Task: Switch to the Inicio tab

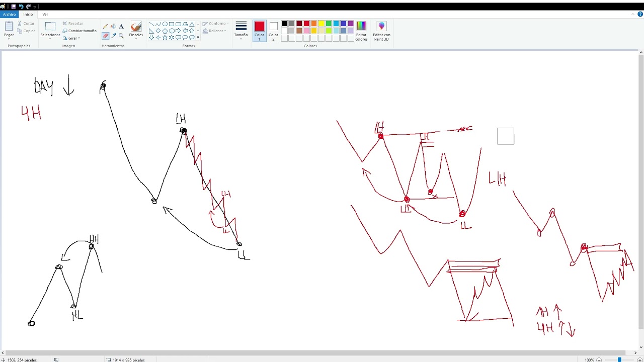Action: pyautogui.click(x=28, y=14)
